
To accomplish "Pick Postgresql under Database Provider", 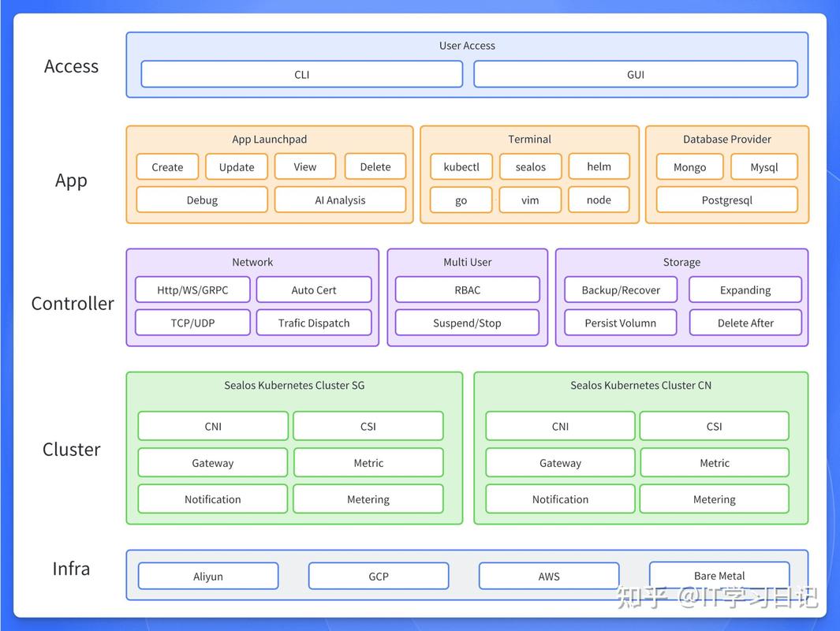I will pyautogui.click(x=726, y=200).
